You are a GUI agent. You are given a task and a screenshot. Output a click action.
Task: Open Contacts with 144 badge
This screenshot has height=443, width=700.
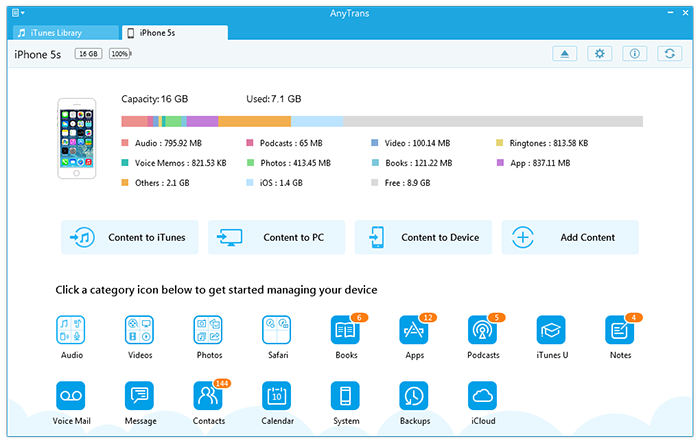point(209,396)
